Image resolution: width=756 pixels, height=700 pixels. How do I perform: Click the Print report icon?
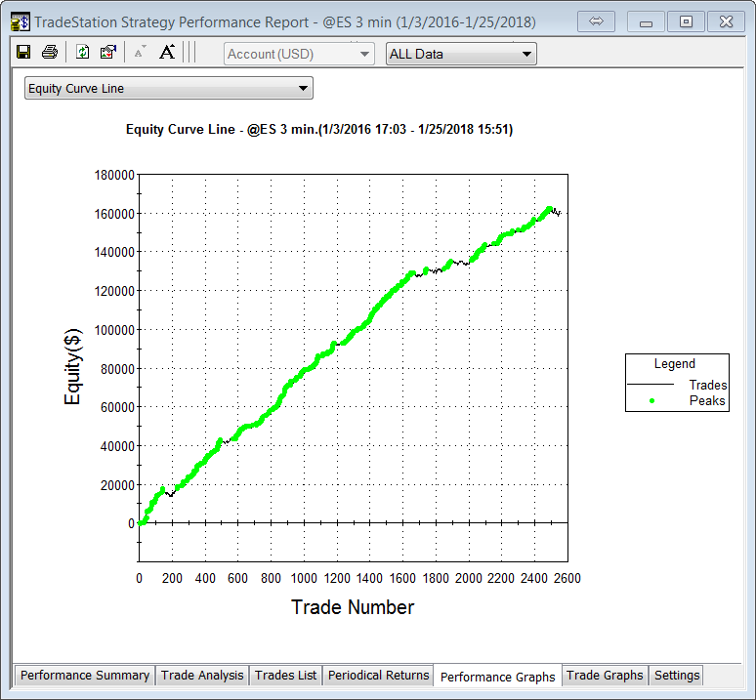(x=49, y=53)
